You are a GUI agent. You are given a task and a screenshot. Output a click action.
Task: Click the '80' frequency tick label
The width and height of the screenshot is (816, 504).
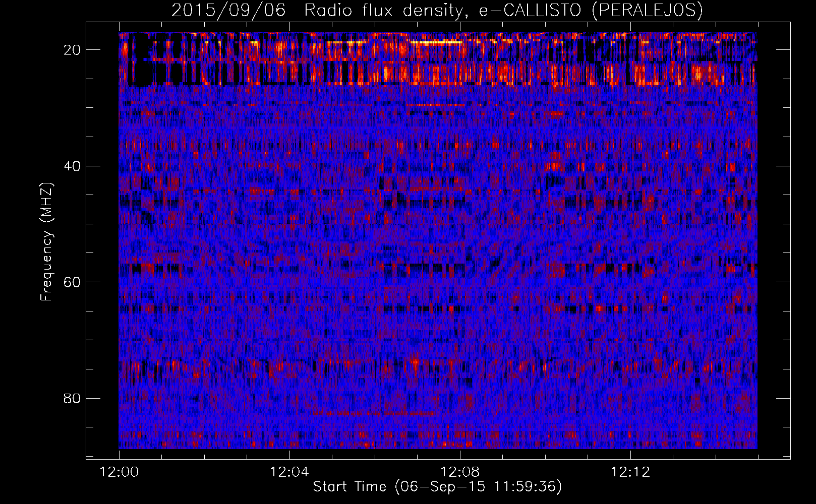(73, 399)
